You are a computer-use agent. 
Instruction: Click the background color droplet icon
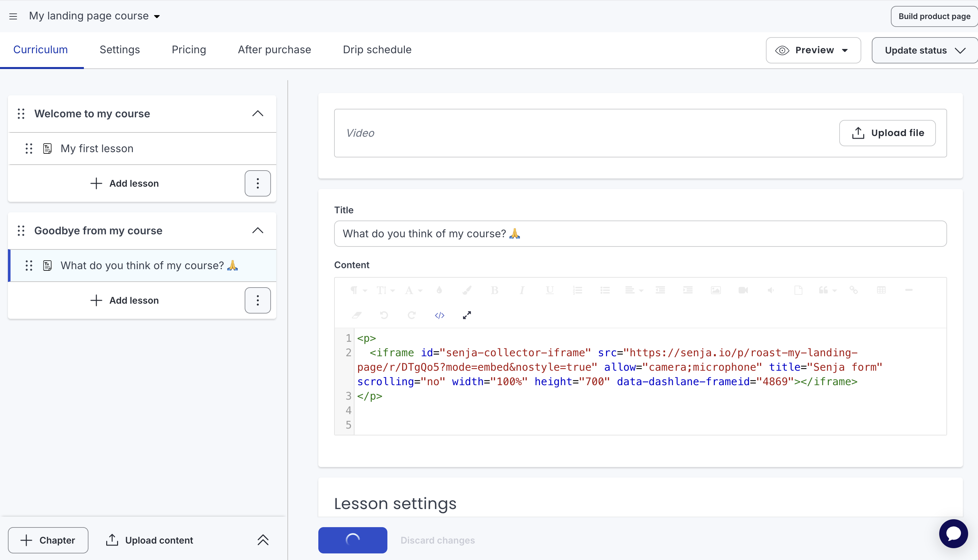tap(439, 291)
